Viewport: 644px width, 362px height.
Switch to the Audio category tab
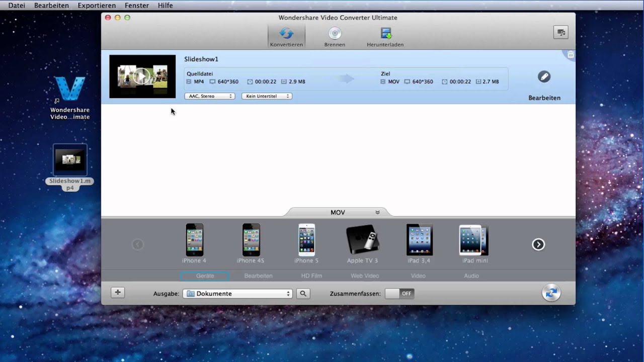click(x=471, y=276)
